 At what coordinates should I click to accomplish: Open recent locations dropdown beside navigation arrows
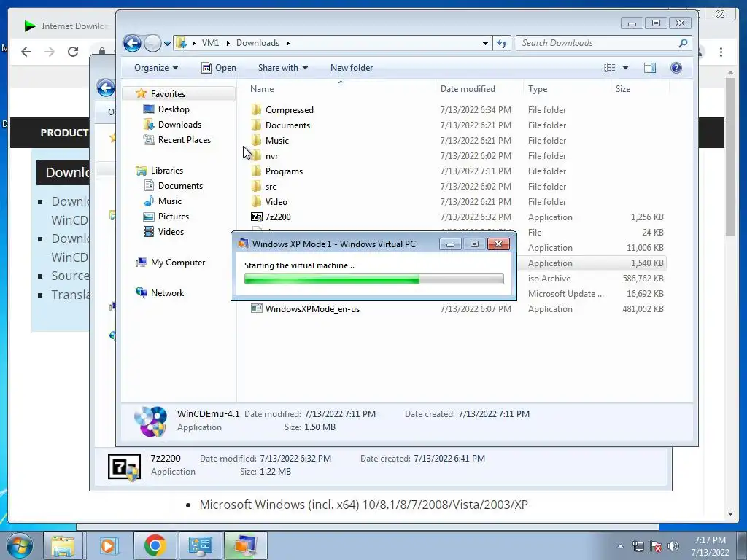[167, 43]
